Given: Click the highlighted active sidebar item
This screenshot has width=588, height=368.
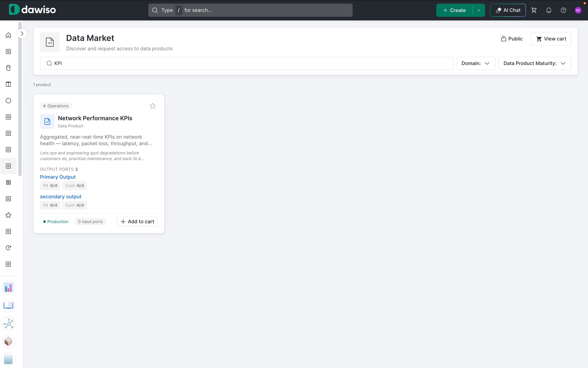Looking at the screenshot, I should coord(8,166).
